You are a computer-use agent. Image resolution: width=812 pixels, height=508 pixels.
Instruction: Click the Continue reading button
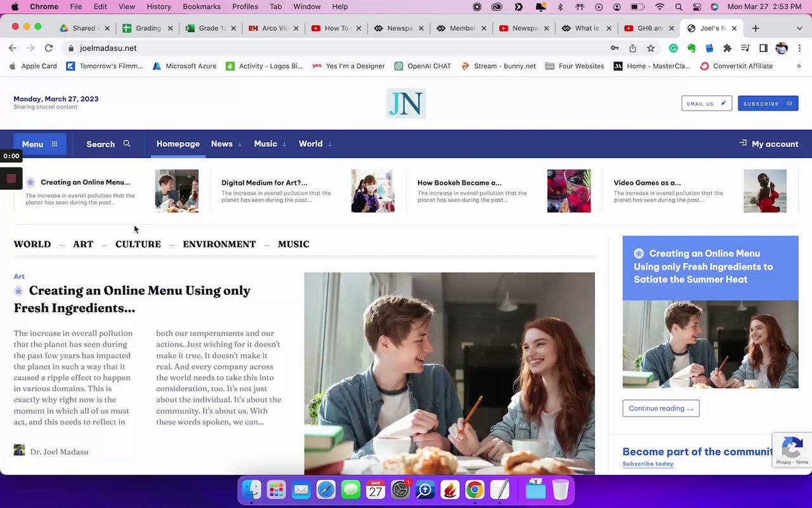tap(661, 408)
